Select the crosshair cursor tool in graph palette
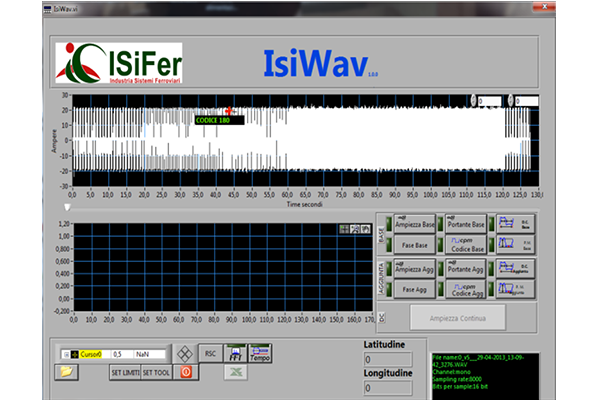Screen dimensions: 600x400 pyautogui.click(x=344, y=229)
